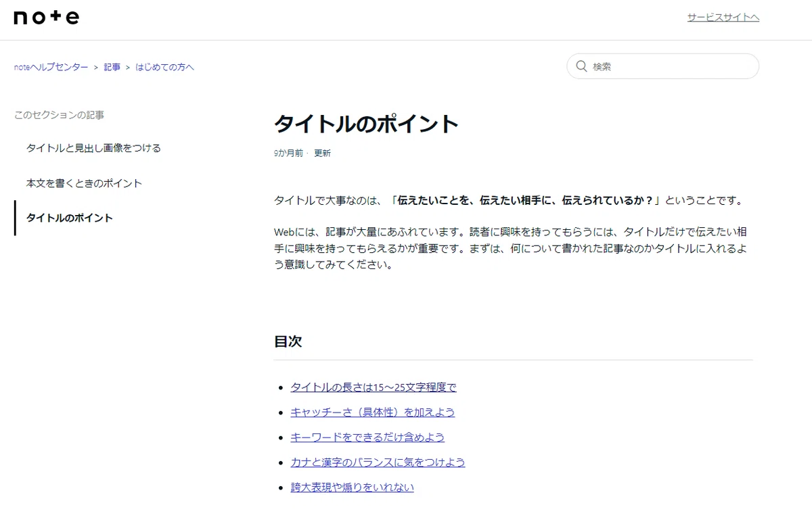Screen dimensions: 812x522
Task: Open sidebar article タイトルと見出し画像をつける
Action: 93,147
